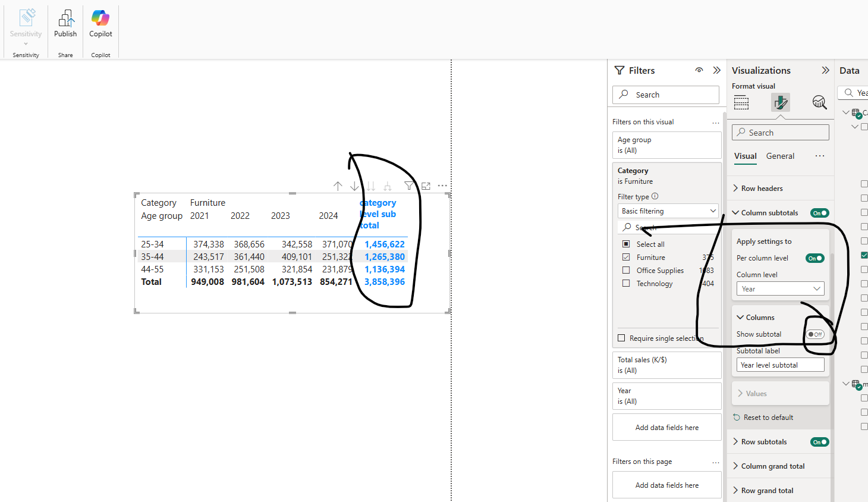Select the Format visual paintbrush icon

pyautogui.click(x=781, y=103)
